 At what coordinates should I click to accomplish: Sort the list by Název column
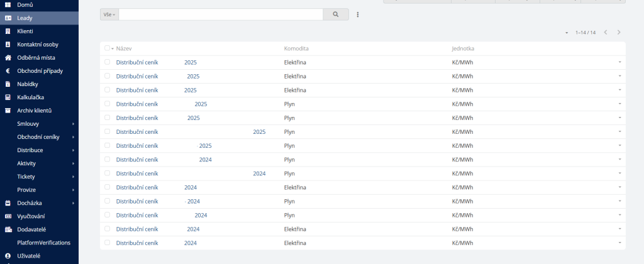click(124, 48)
